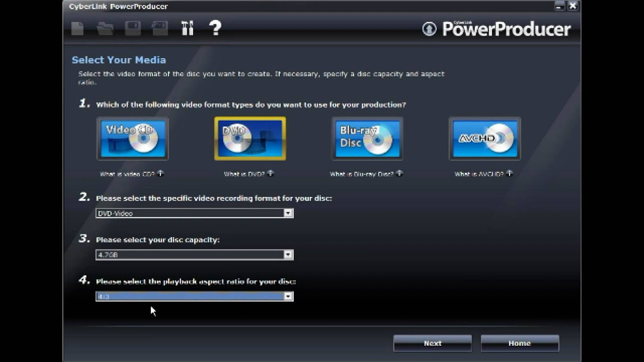Screen dimensions: 644x362
Task: Click the arrow of the recording format dropdown
Action: point(288,213)
